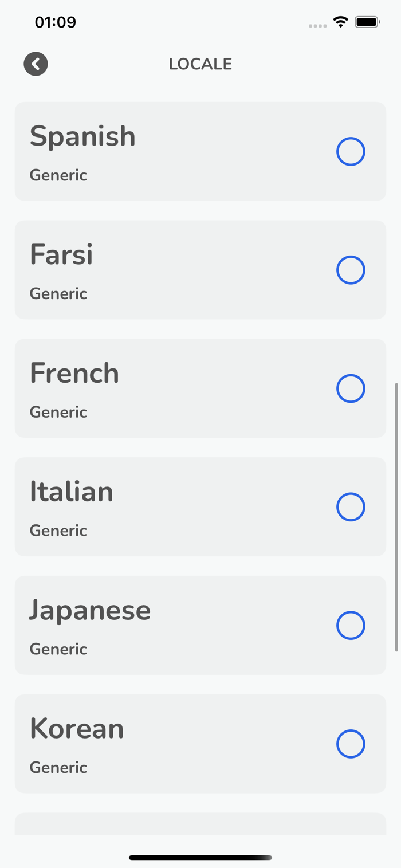This screenshot has height=868, width=401.
Task: Select the Farsi radio button
Action: (x=351, y=270)
